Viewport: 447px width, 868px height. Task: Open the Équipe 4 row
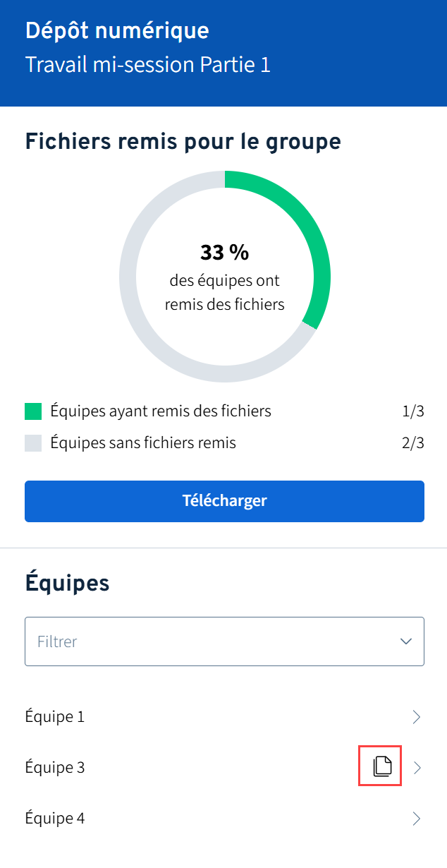[x=55, y=819]
